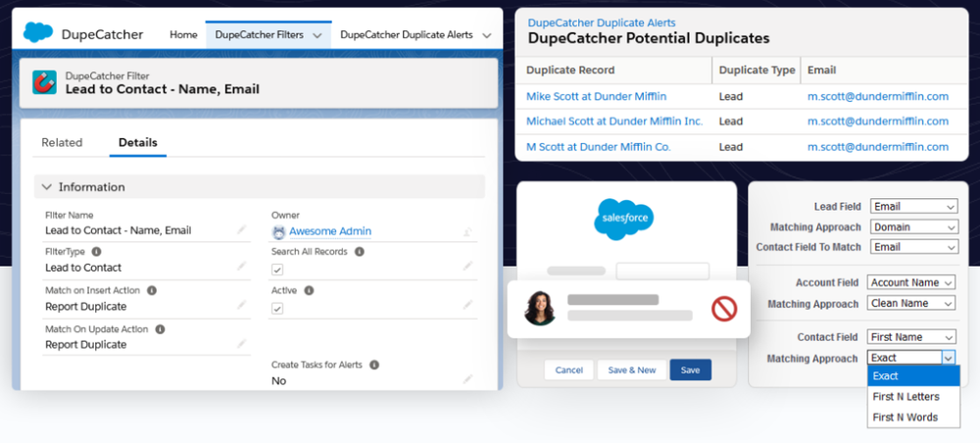Viewport: 980px width, 443px height.
Task: Click the Cancel button
Action: [568, 369]
